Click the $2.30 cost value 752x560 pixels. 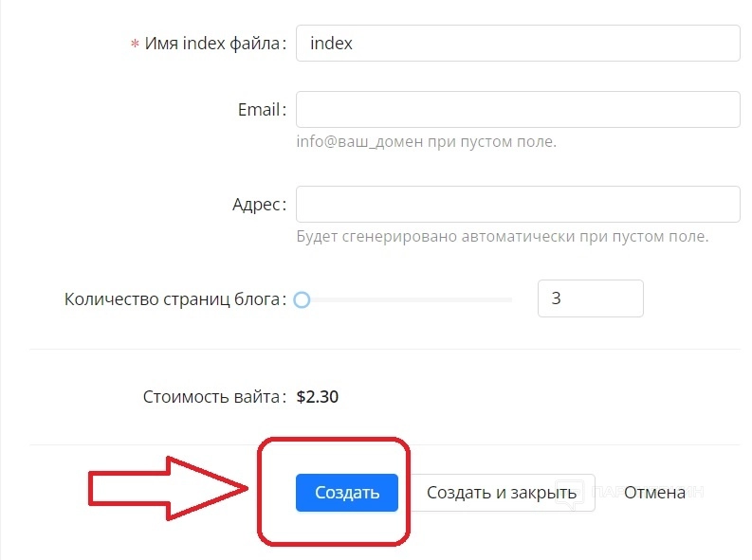click(x=318, y=397)
